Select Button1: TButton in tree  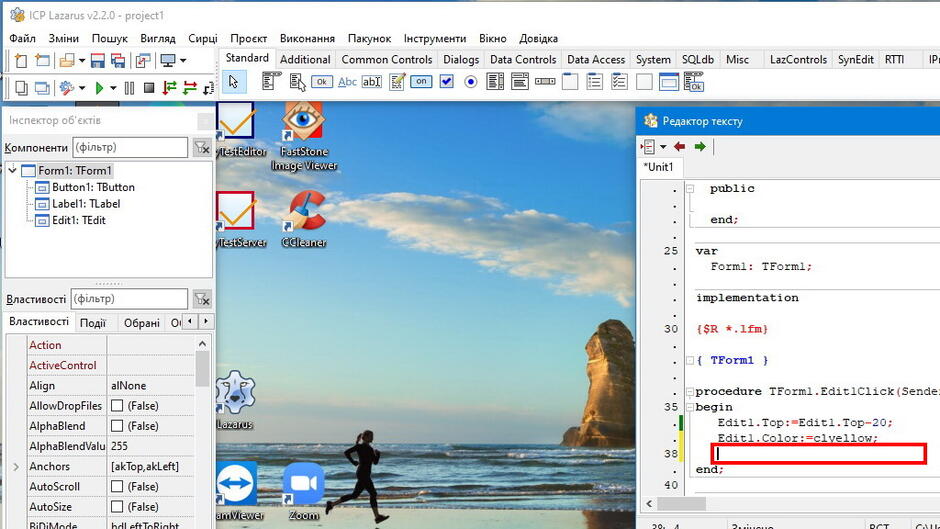[x=93, y=187]
